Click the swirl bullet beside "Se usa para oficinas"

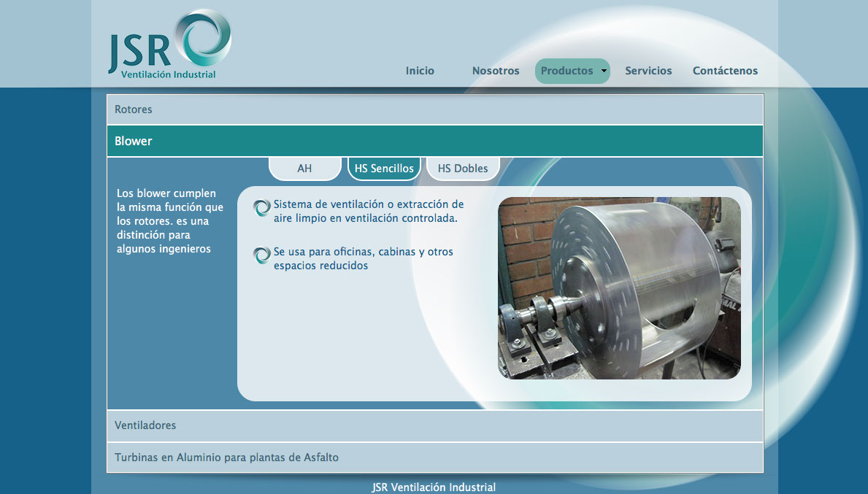click(x=262, y=255)
